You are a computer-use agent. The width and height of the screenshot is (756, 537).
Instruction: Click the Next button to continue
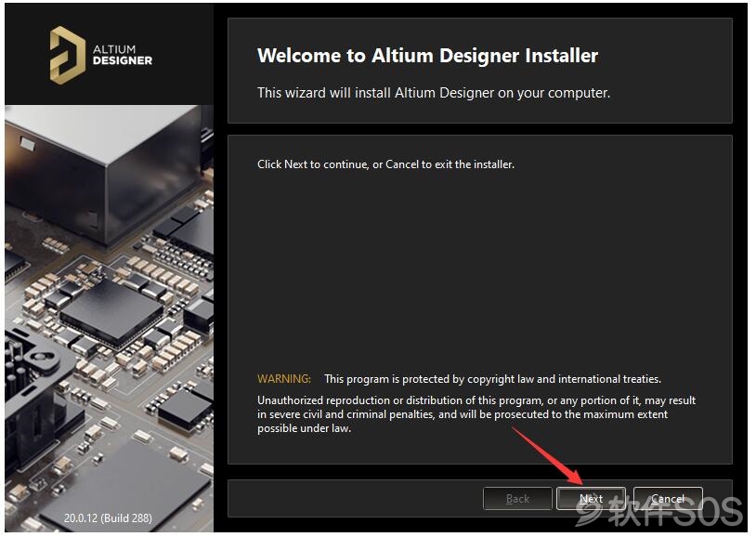coord(591,498)
